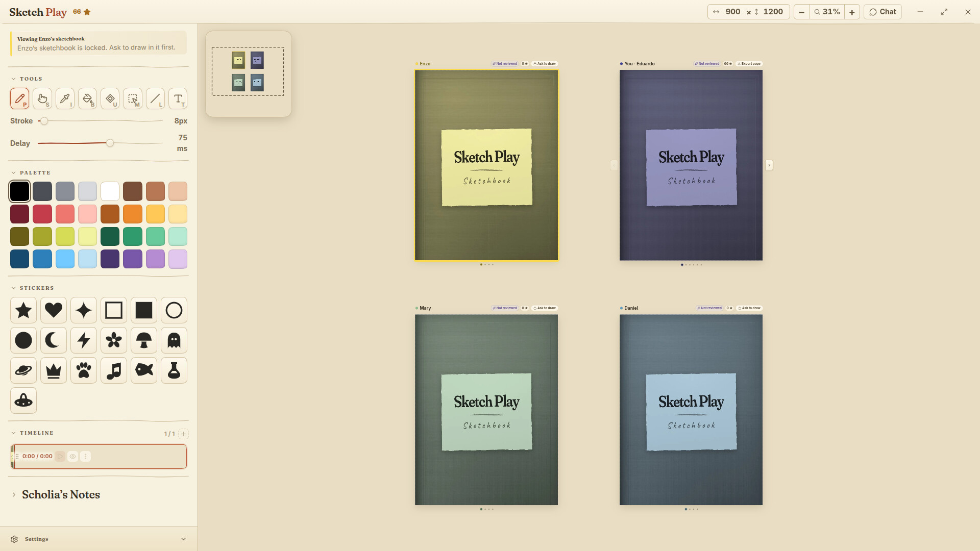Pick the heart sticker
Image resolution: width=980 pixels, height=551 pixels.
pos(54,310)
